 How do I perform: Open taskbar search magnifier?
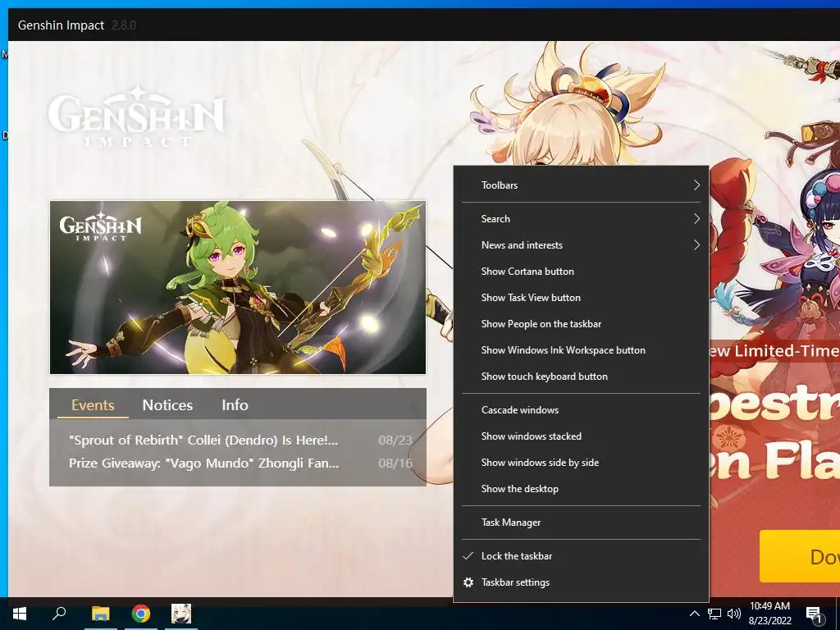(59, 614)
